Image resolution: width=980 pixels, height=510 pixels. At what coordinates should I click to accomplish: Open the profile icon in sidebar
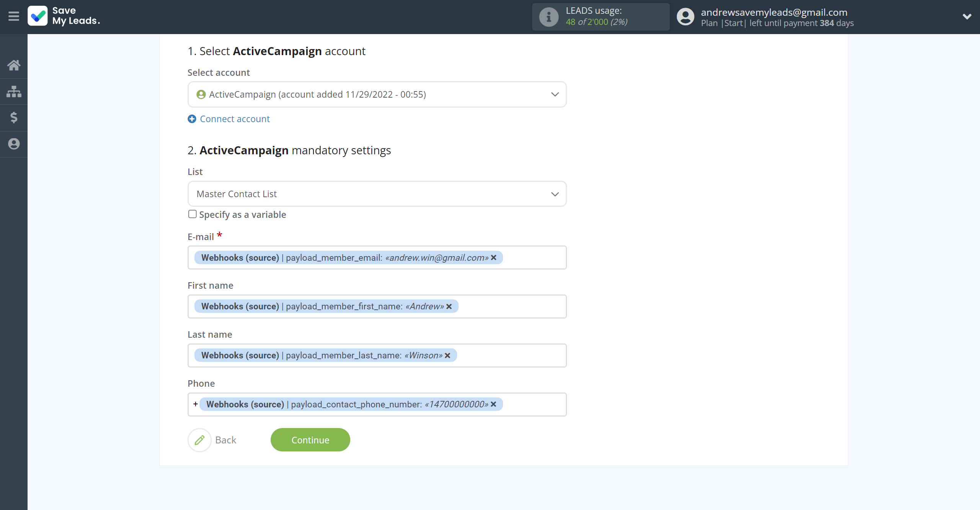pos(14,144)
